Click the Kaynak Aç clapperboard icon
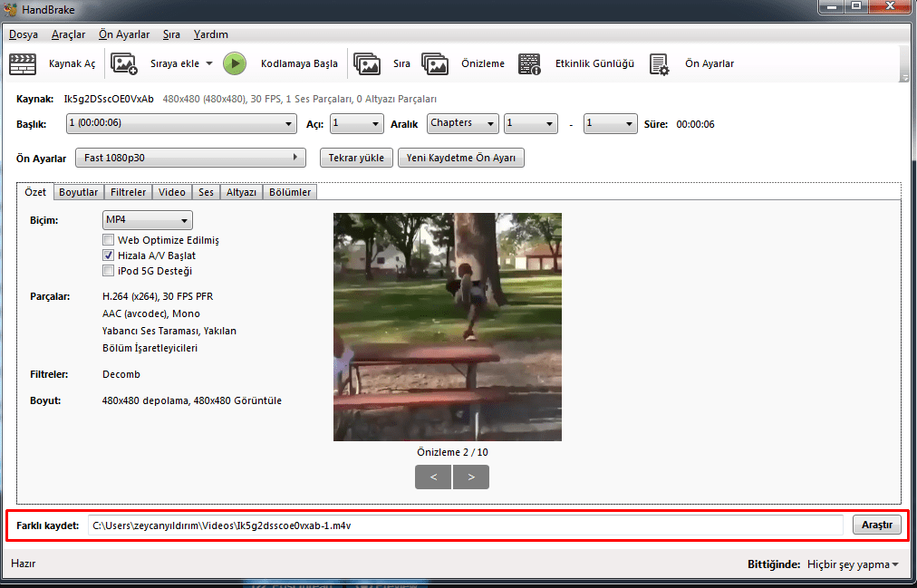 (23, 63)
